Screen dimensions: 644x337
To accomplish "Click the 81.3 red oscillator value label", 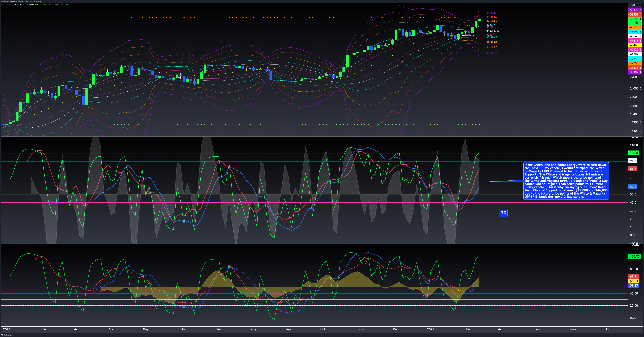I will [x=633, y=169].
